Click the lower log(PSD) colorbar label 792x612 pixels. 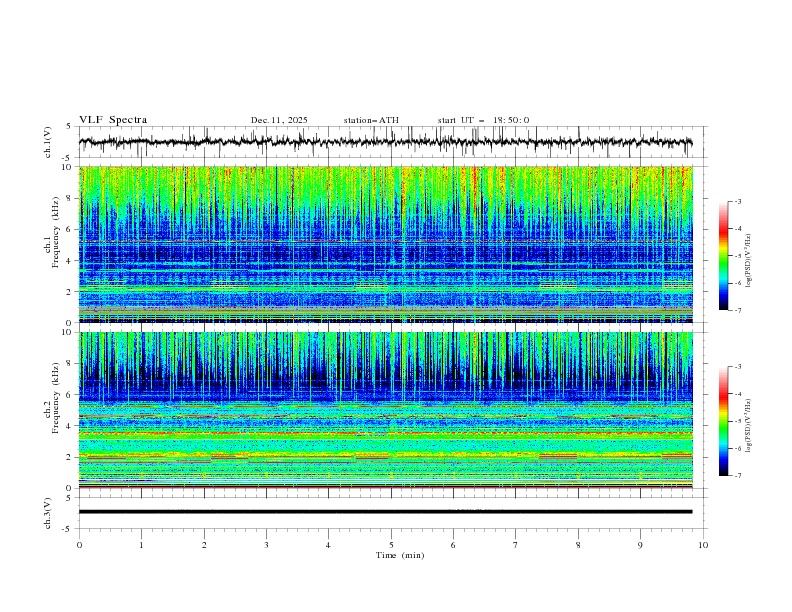749,426
